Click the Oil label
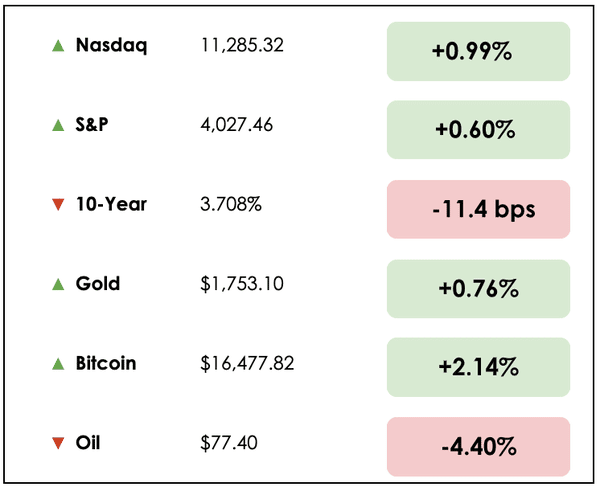 coord(87,443)
